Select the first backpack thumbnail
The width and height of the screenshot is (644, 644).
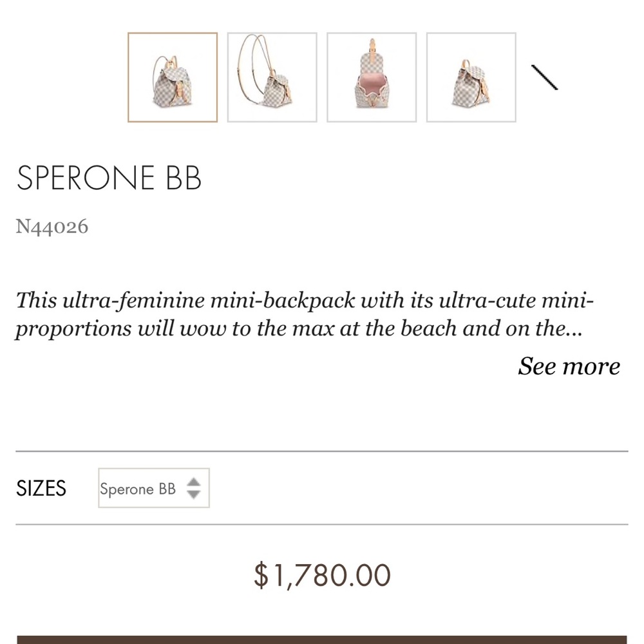pyautogui.click(x=172, y=76)
